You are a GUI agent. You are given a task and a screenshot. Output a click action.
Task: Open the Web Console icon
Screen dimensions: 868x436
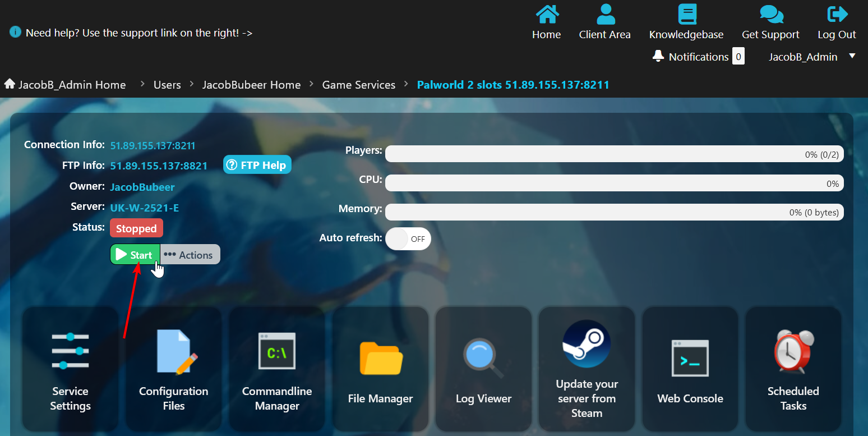tap(690, 359)
